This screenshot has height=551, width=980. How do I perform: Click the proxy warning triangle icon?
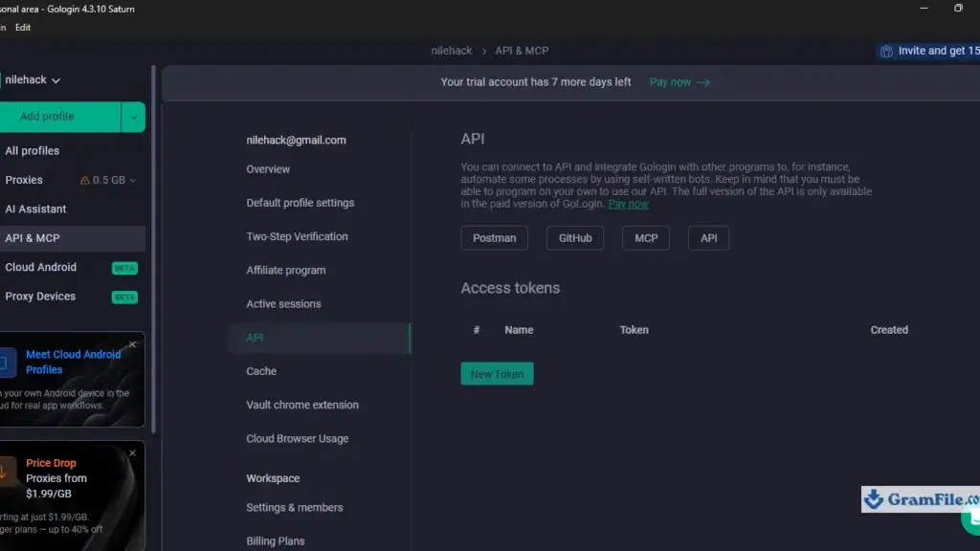(x=85, y=180)
